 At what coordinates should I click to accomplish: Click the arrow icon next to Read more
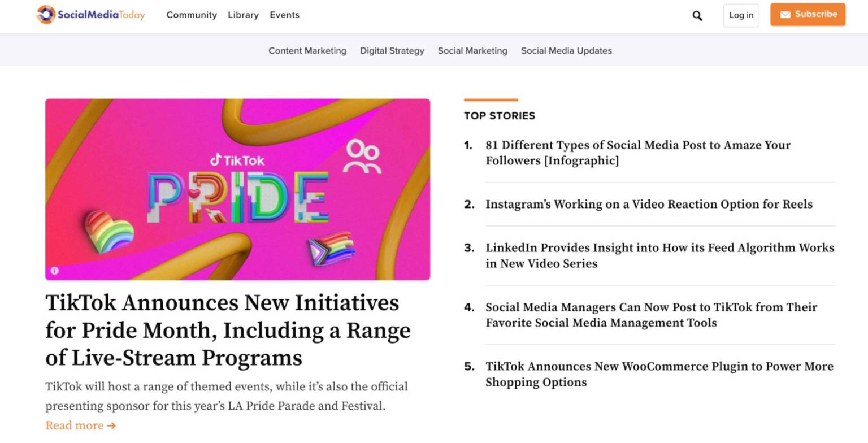click(112, 425)
